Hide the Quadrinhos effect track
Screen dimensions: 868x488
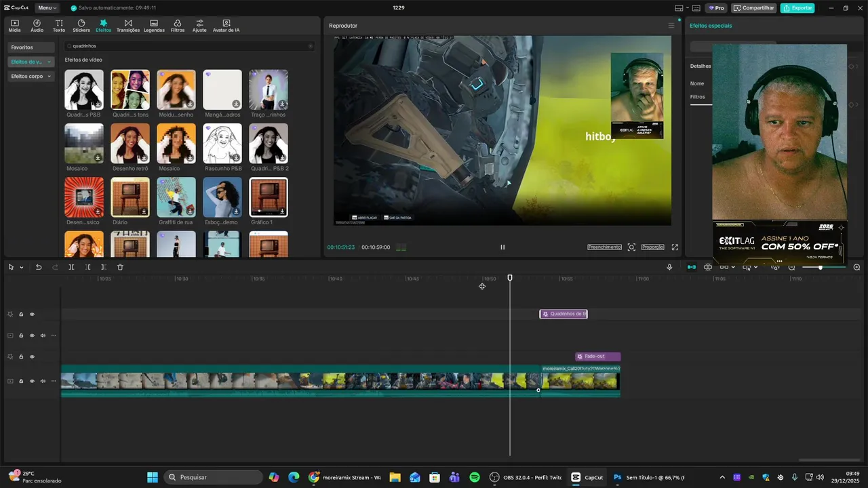32,314
